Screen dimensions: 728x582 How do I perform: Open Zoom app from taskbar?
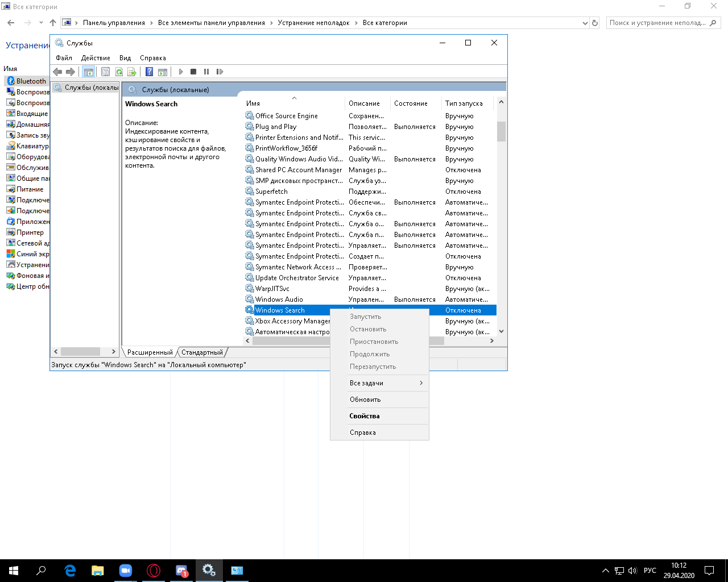(126, 571)
